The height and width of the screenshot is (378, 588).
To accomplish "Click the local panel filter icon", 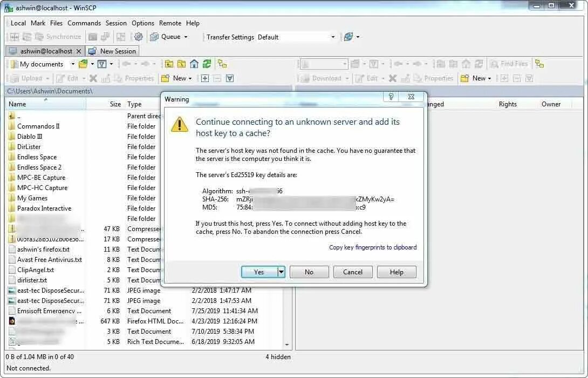I will click(101, 64).
